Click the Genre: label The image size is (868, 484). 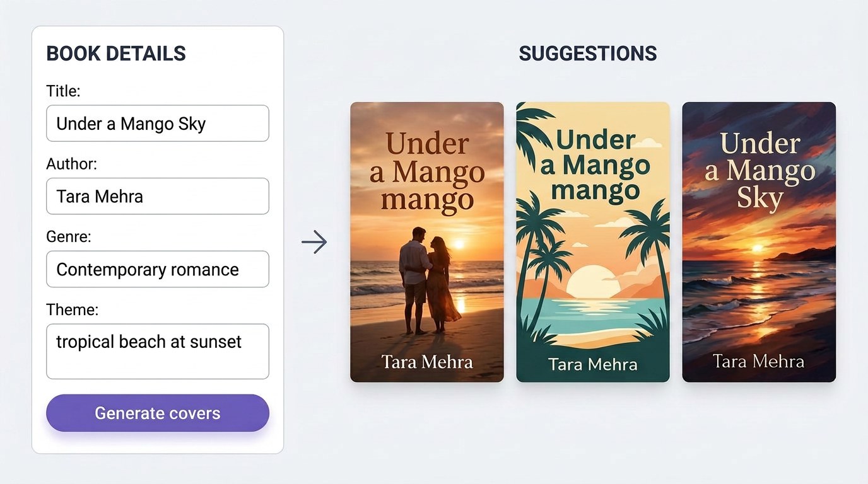(69, 236)
